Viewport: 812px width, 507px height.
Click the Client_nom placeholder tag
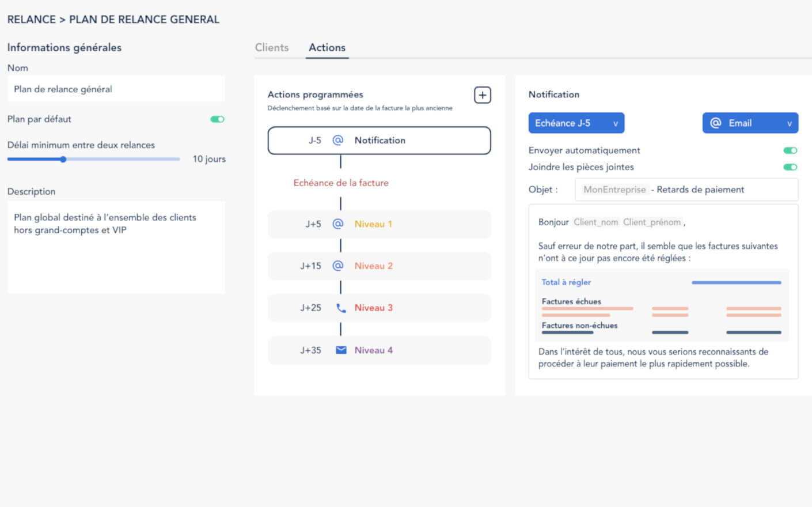pyautogui.click(x=596, y=222)
